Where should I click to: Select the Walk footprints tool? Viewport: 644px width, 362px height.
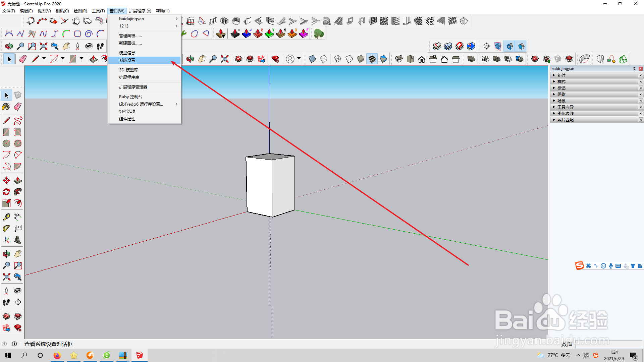pos(6,302)
